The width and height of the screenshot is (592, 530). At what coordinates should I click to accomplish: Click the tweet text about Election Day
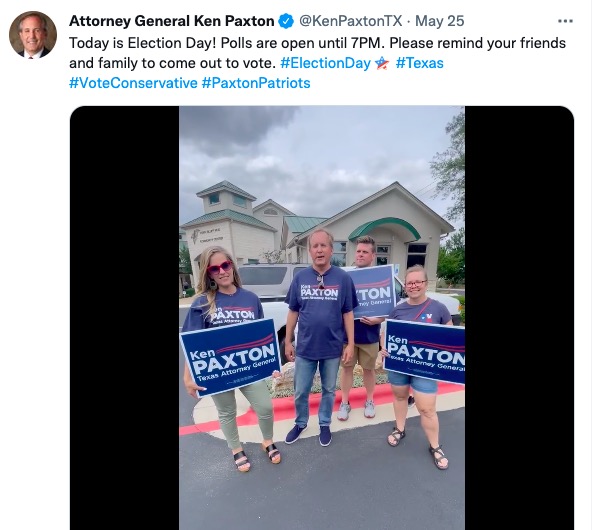[x=317, y=53]
